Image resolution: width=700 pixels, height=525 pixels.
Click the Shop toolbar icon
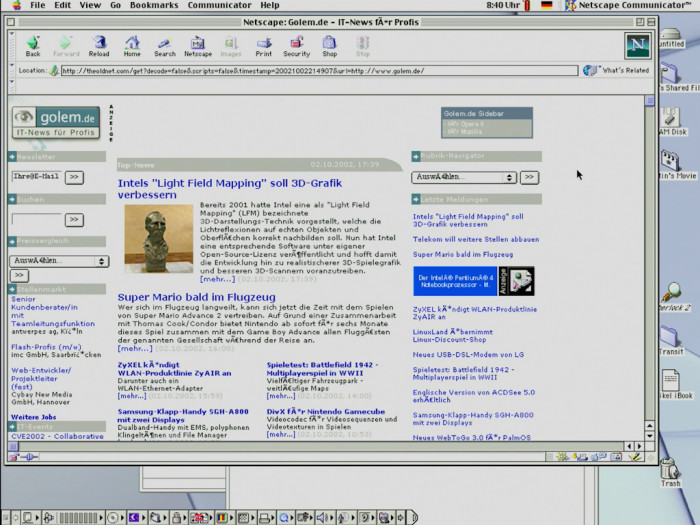(329, 46)
